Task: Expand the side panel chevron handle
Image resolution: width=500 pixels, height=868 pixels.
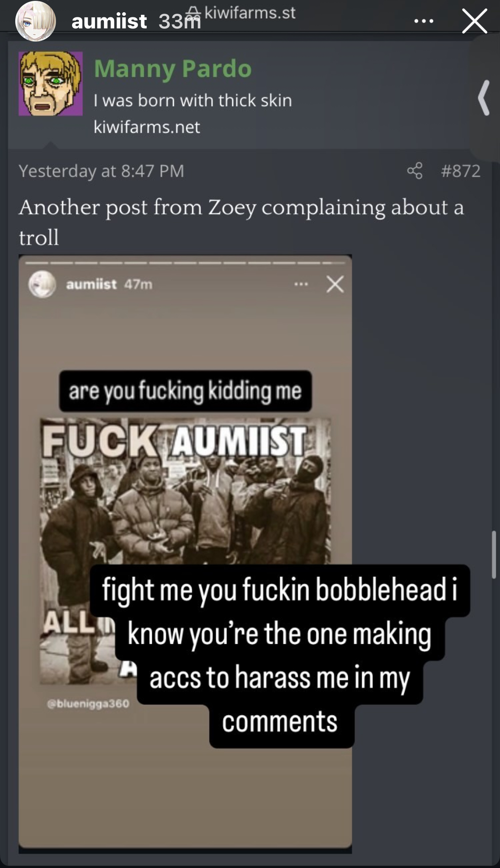Action: coord(484,97)
